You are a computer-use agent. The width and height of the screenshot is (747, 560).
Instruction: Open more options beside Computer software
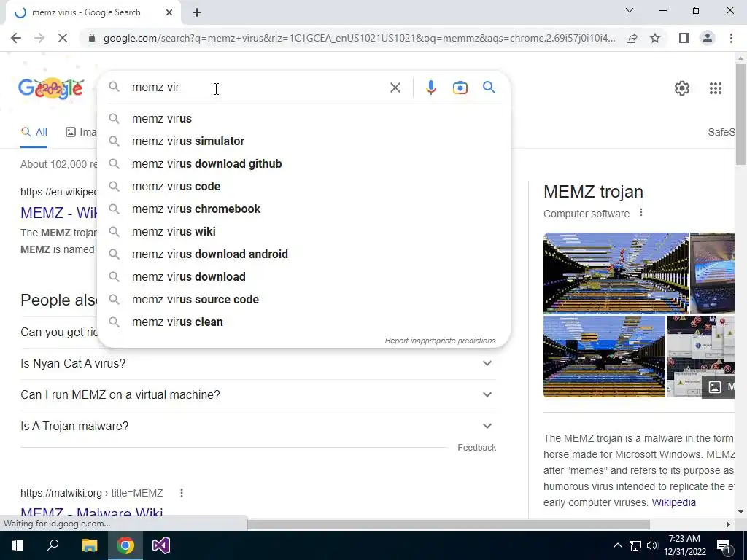(x=641, y=213)
